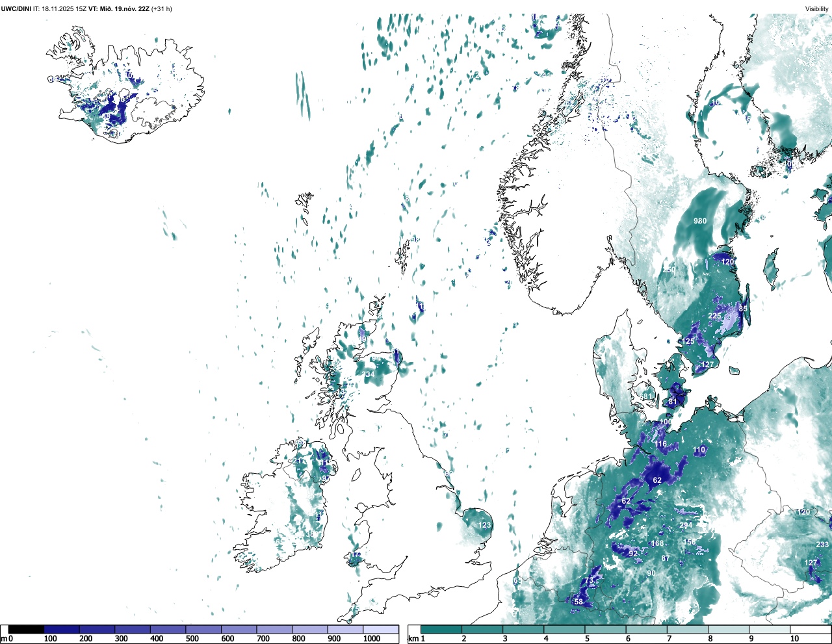Screen dimensions: 832x644
Task: Click the '58' visibility value on the map
Action: [x=578, y=602]
